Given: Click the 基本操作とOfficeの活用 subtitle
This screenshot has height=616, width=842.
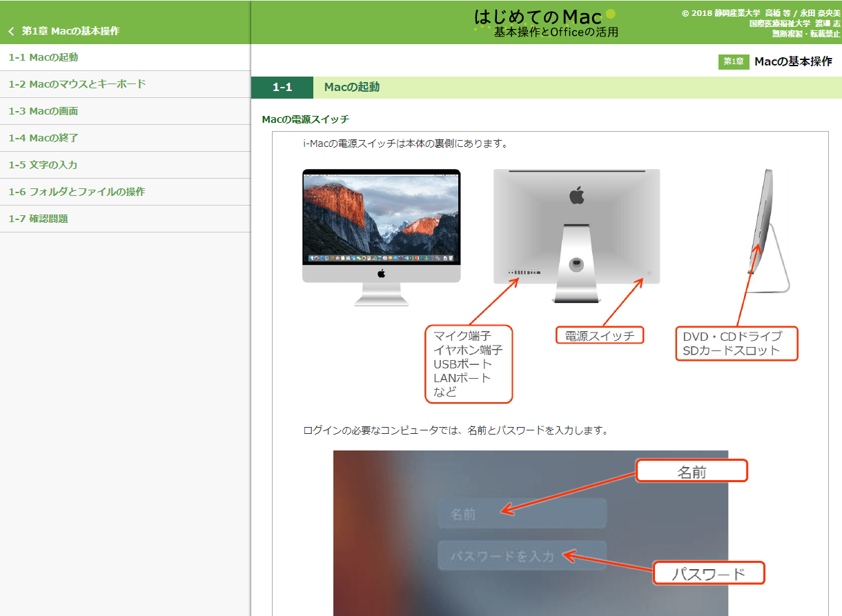Looking at the screenshot, I should [556, 32].
